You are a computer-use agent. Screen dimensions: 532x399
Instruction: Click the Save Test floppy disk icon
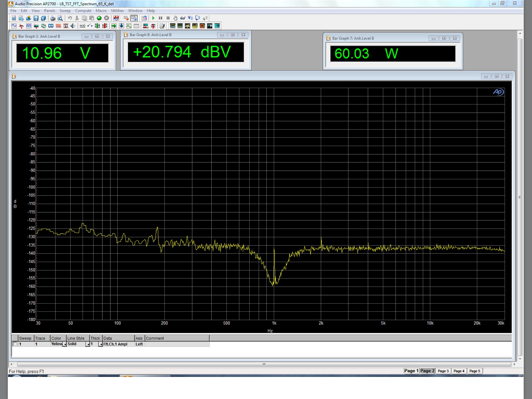point(36,18)
